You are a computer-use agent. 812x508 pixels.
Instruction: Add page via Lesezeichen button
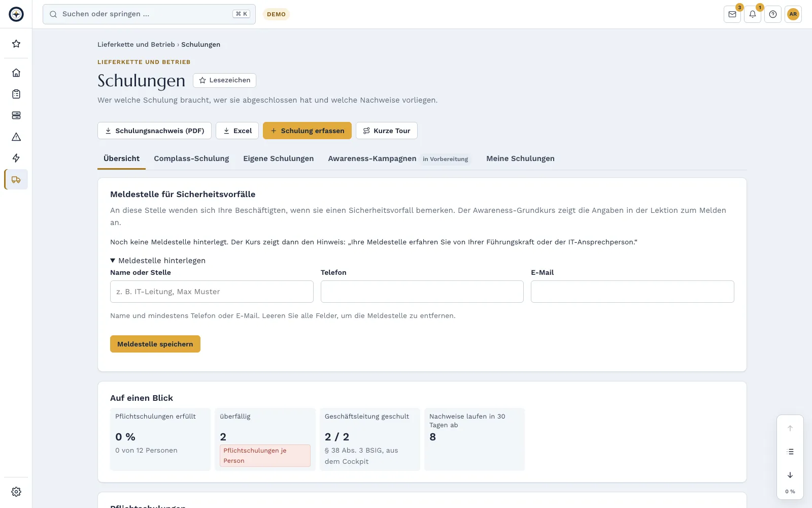pos(224,80)
